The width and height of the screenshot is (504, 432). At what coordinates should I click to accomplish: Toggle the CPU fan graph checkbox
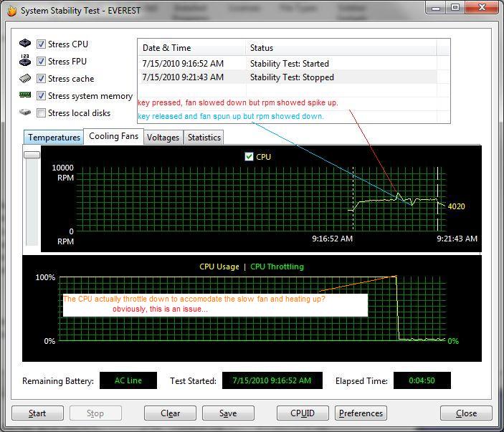pyautogui.click(x=249, y=157)
